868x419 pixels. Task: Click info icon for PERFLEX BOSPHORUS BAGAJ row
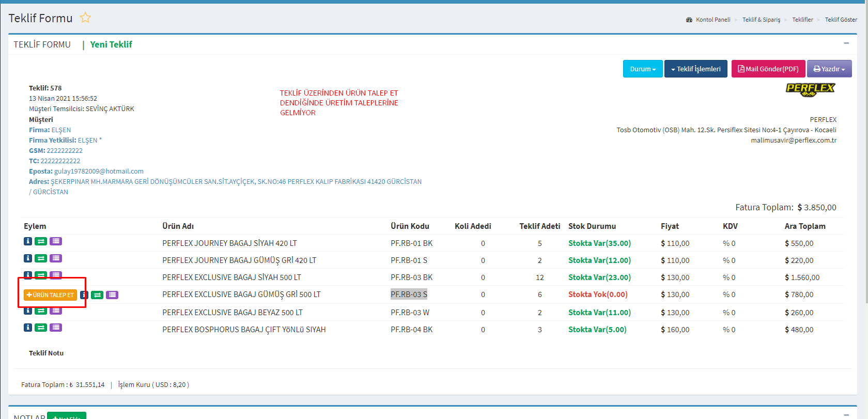tap(28, 328)
